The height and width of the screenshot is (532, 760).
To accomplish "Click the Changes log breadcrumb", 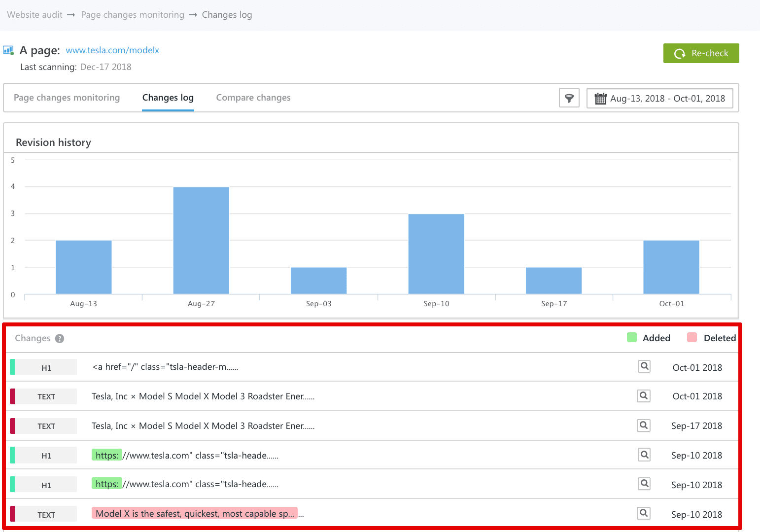I will click(x=227, y=15).
